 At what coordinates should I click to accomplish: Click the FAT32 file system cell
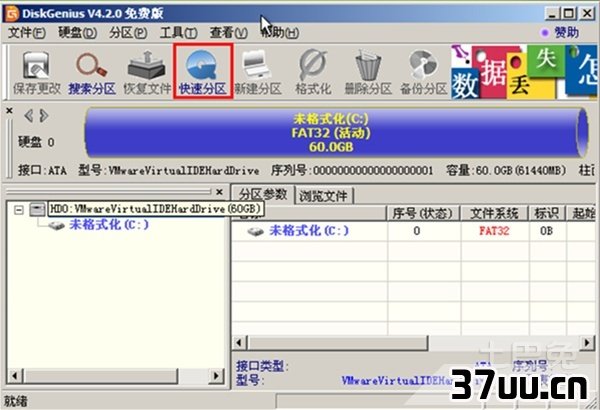coord(494,231)
